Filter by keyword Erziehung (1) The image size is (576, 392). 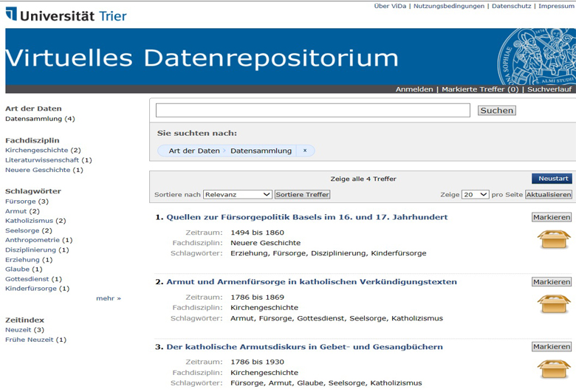tap(29, 260)
